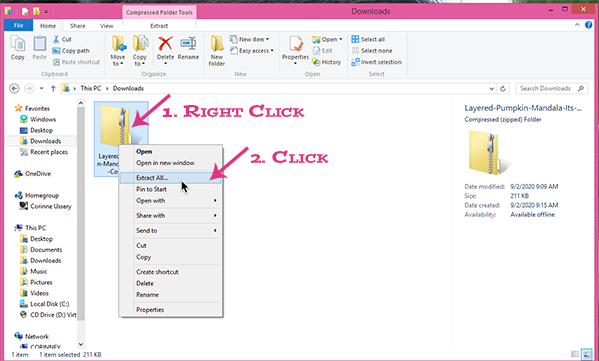This screenshot has height=361, width=599.
Task: Click the Back navigation arrow
Action: click(14, 88)
